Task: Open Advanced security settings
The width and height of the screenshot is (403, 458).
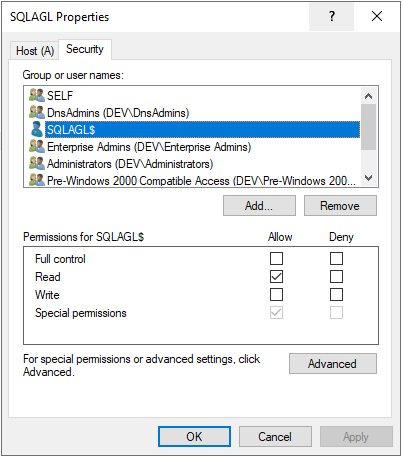Action: coord(333,364)
